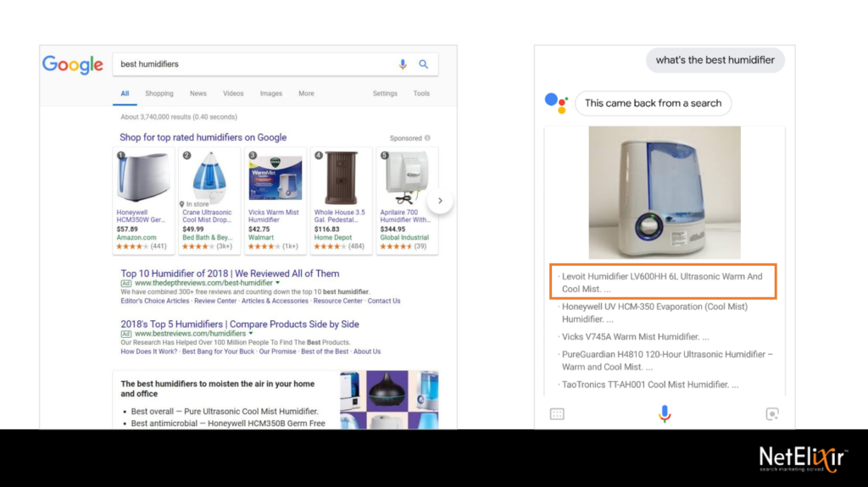868x487 pixels.
Task: Click the Our Promise sitelink
Action: coord(277,351)
